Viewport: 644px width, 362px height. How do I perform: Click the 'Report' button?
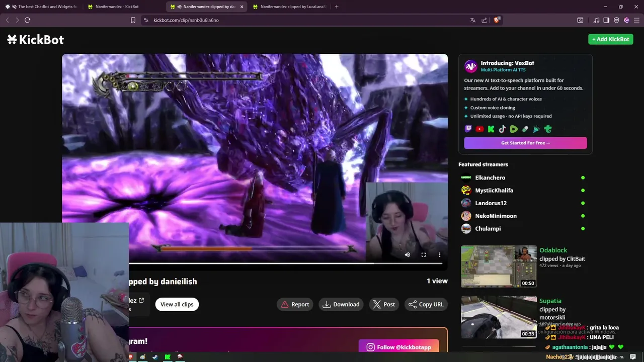pyautogui.click(x=295, y=304)
